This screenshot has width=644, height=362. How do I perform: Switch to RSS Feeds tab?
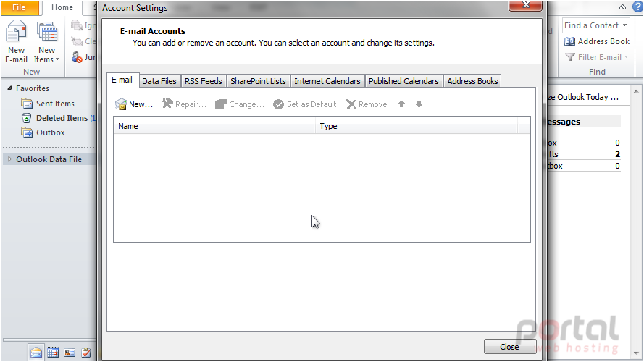coord(204,81)
